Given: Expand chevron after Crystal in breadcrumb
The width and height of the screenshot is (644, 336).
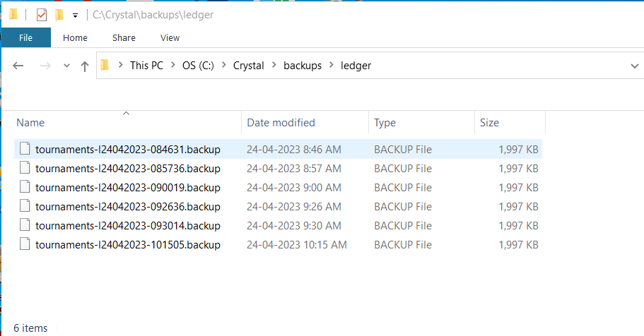Looking at the screenshot, I should tap(274, 65).
